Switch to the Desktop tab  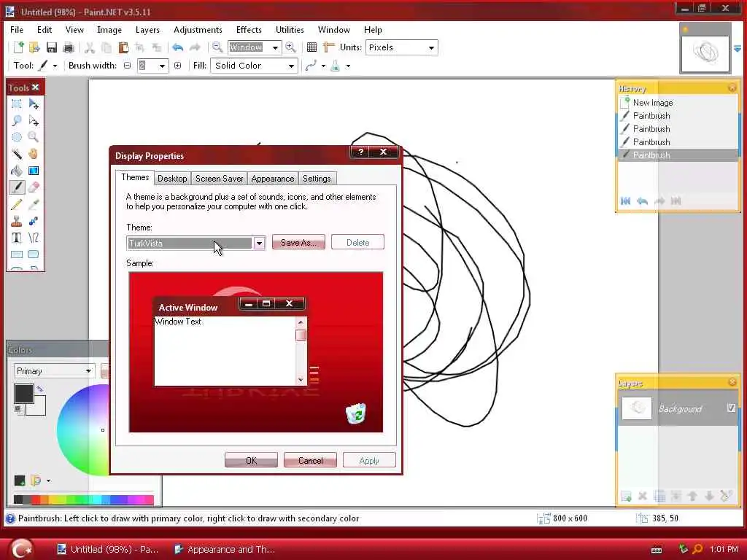(172, 179)
